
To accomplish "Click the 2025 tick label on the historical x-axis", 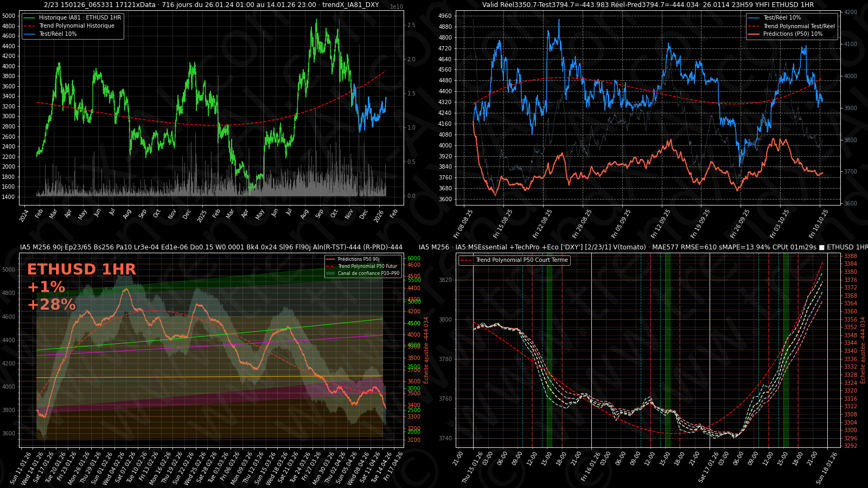I will tap(202, 216).
